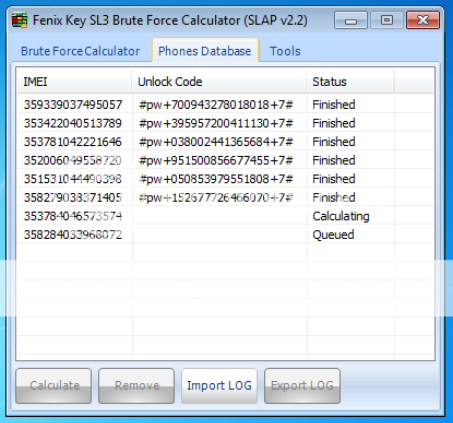This screenshot has height=423, width=453.
Task: Select IMEI 352006049558720 row
Action: [225, 161]
